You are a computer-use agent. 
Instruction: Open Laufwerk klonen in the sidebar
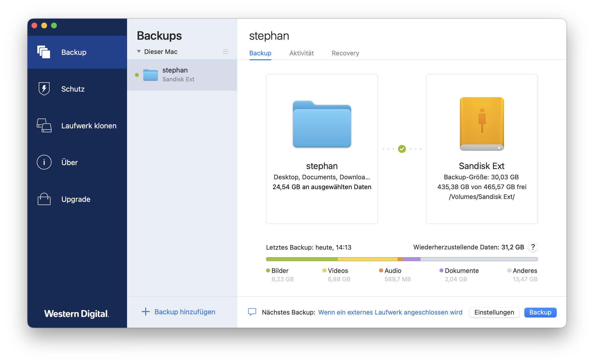pos(77,126)
